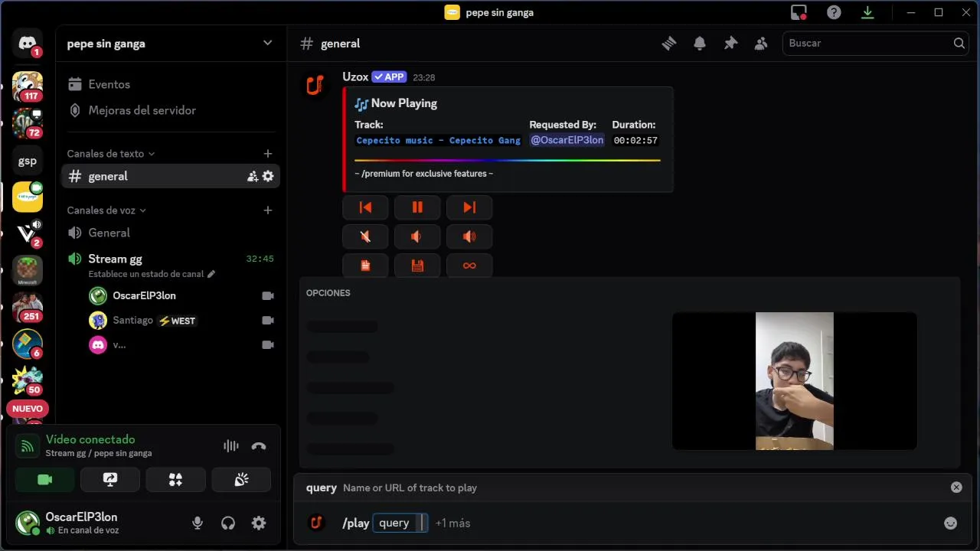Open the server with 6 notifications

tap(28, 344)
